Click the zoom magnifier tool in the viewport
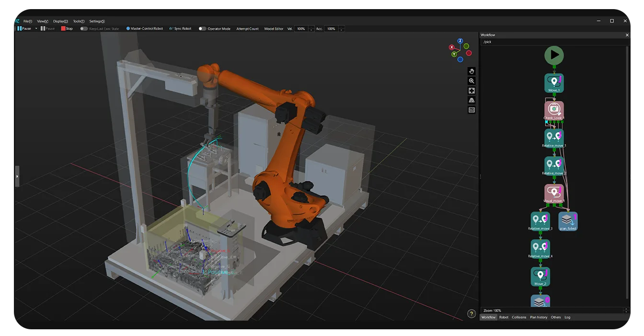 click(x=471, y=81)
